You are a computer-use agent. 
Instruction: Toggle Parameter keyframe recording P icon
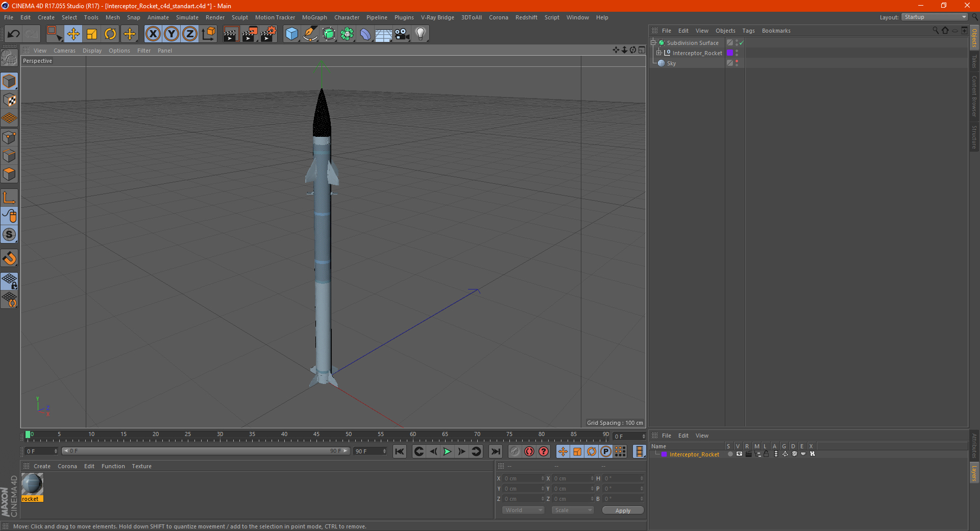606,451
